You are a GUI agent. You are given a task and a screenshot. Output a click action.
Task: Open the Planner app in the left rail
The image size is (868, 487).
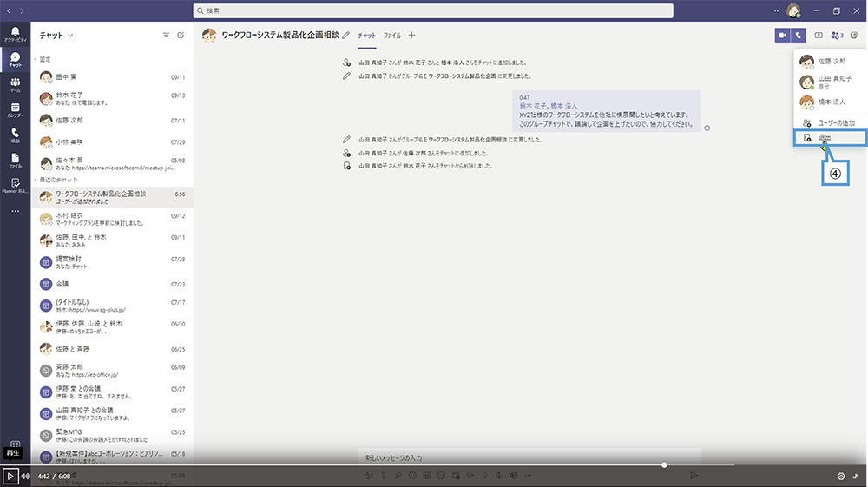(x=15, y=186)
